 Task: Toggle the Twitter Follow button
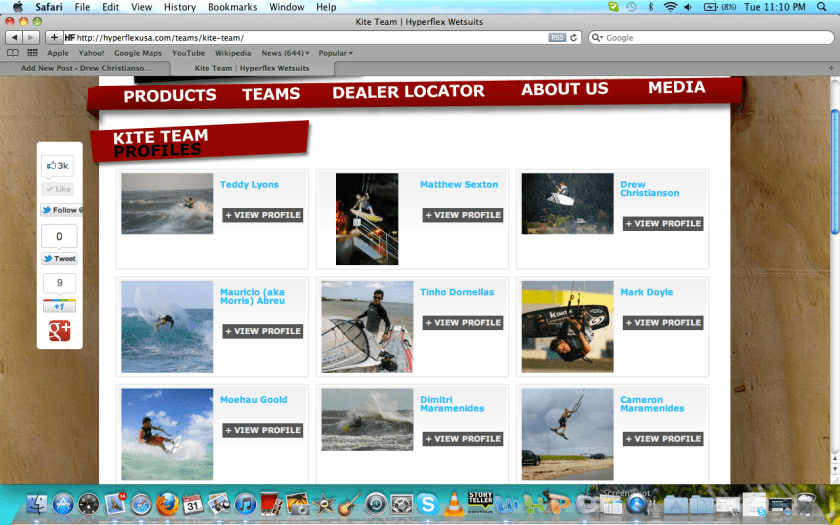[60, 210]
